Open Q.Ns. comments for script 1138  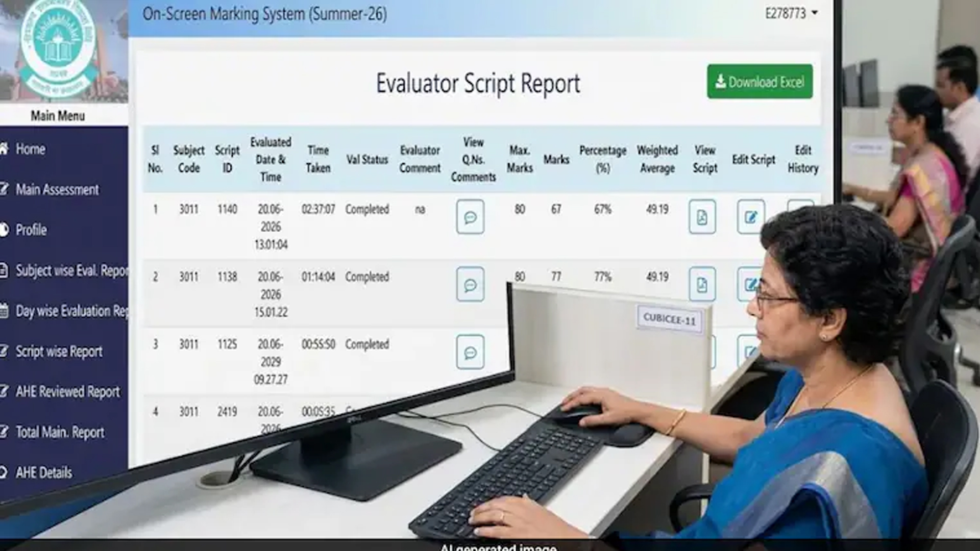470,284
